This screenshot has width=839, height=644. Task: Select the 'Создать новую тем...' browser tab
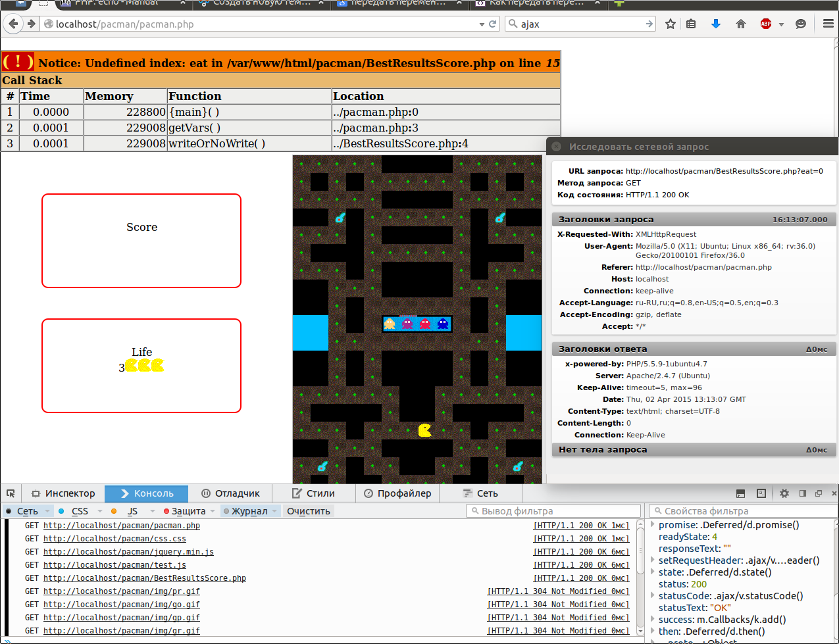[x=261, y=3]
